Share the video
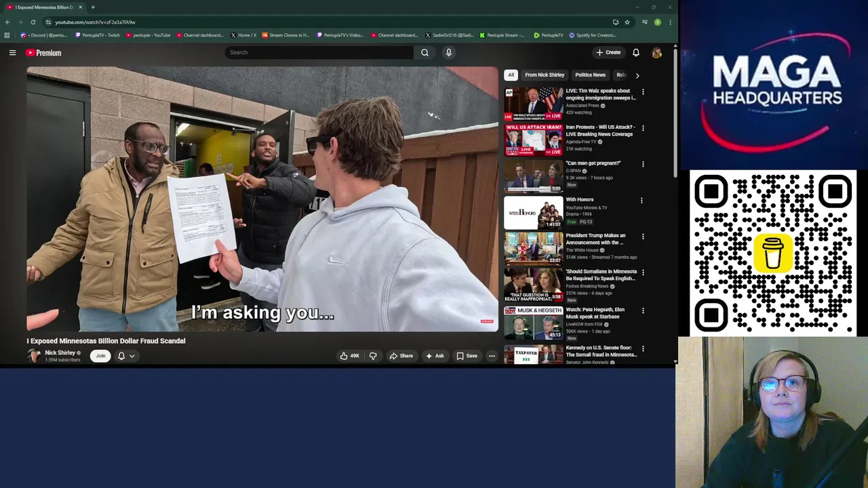The width and height of the screenshot is (868, 488). click(x=401, y=356)
